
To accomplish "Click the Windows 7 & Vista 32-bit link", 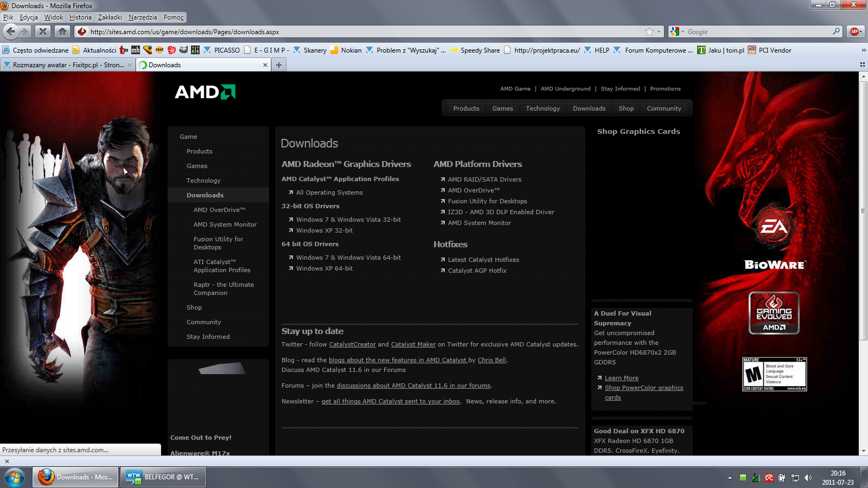I will pyautogui.click(x=348, y=220).
